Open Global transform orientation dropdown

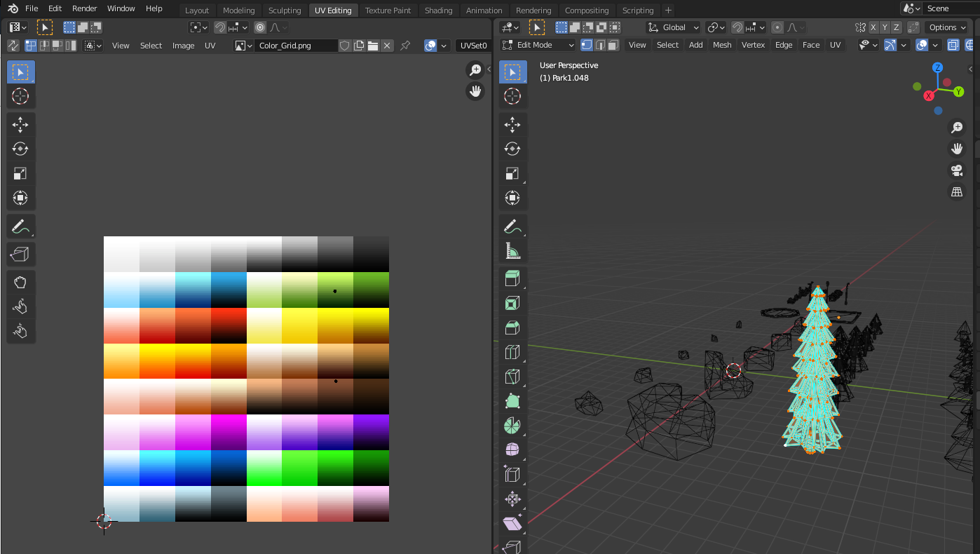673,27
